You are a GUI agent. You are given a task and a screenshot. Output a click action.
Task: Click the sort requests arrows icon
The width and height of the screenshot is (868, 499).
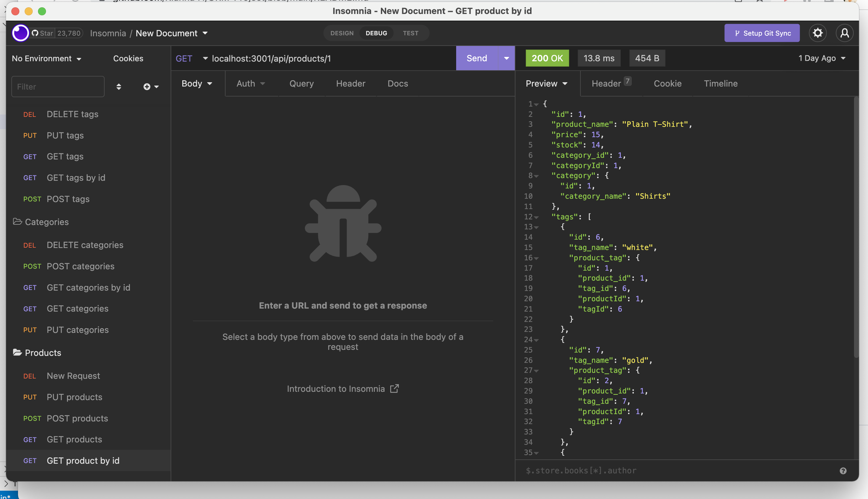[119, 87]
